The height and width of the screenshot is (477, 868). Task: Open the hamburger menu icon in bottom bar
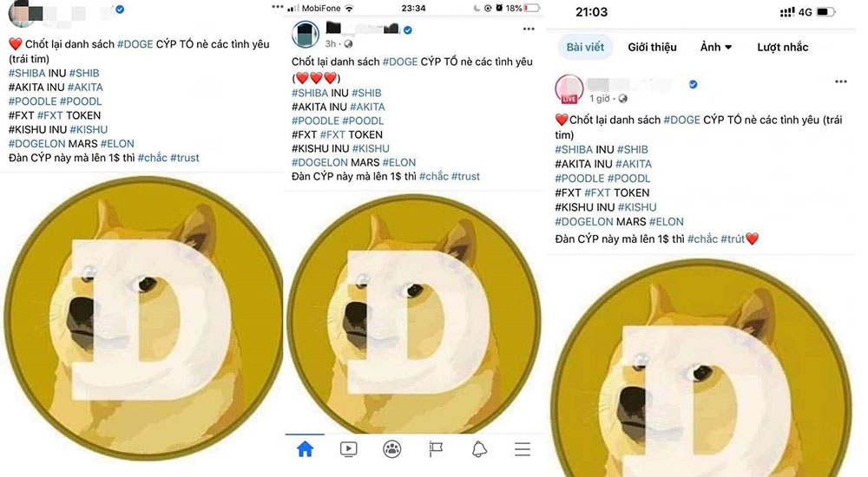(x=523, y=448)
